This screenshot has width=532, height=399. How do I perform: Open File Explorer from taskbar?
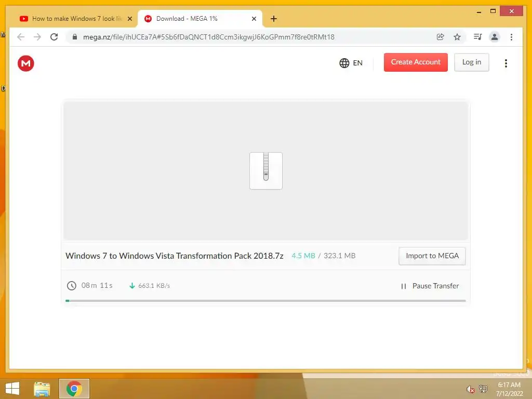coord(42,389)
